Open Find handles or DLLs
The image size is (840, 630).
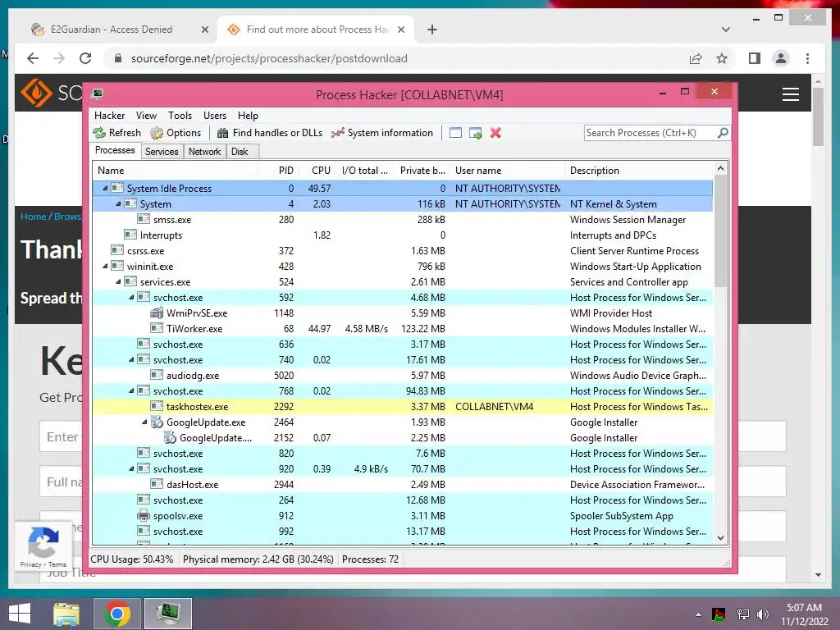pyautogui.click(x=269, y=133)
